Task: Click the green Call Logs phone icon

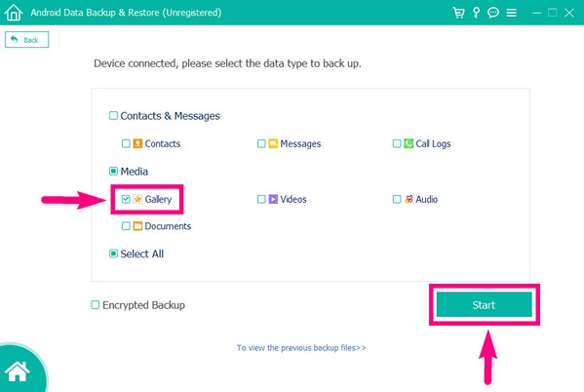Action: tap(409, 143)
